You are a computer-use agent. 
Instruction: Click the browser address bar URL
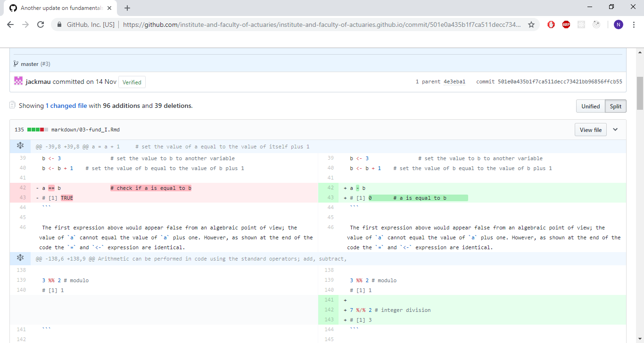tap(322, 24)
